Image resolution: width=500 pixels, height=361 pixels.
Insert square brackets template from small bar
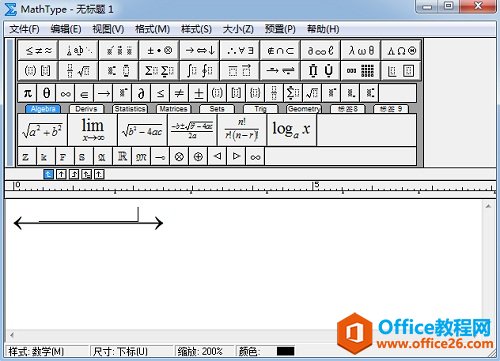tap(237, 93)
